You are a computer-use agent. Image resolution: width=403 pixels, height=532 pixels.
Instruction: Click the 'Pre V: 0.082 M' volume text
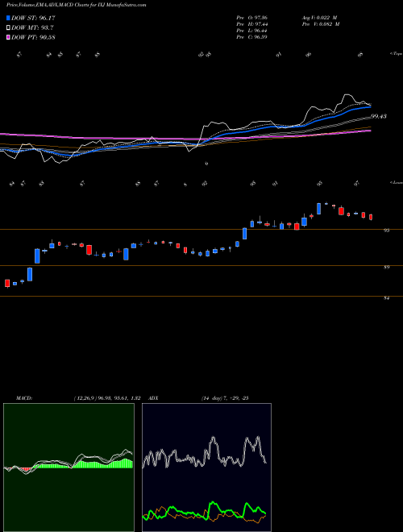[322, 24]
